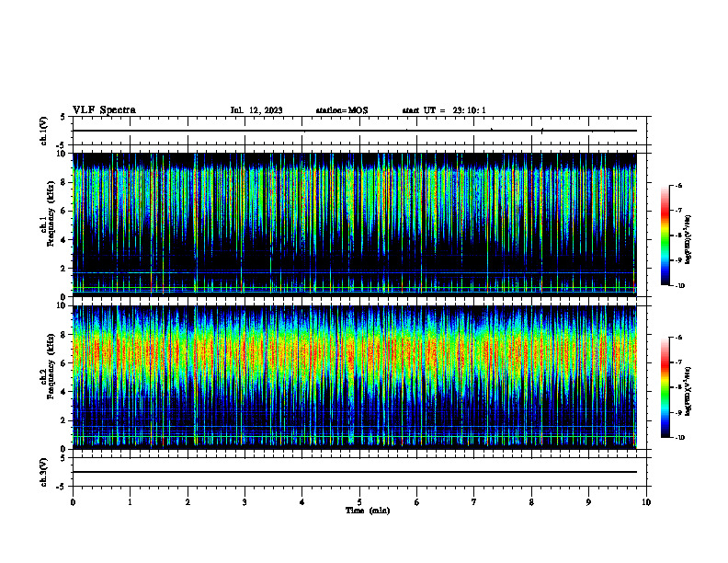Click the "-5" voltage tick of ch.3(V) panel

coord(61,487)
